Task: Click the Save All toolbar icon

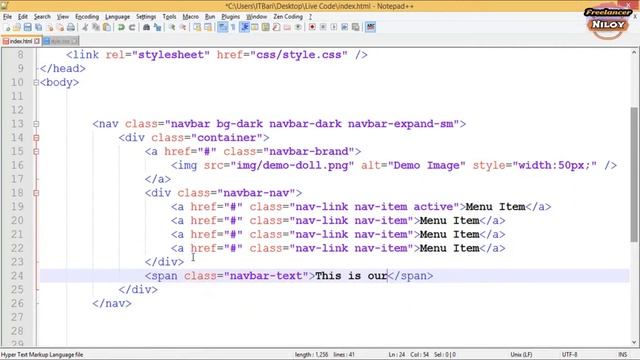Action: tap(38, 27)
